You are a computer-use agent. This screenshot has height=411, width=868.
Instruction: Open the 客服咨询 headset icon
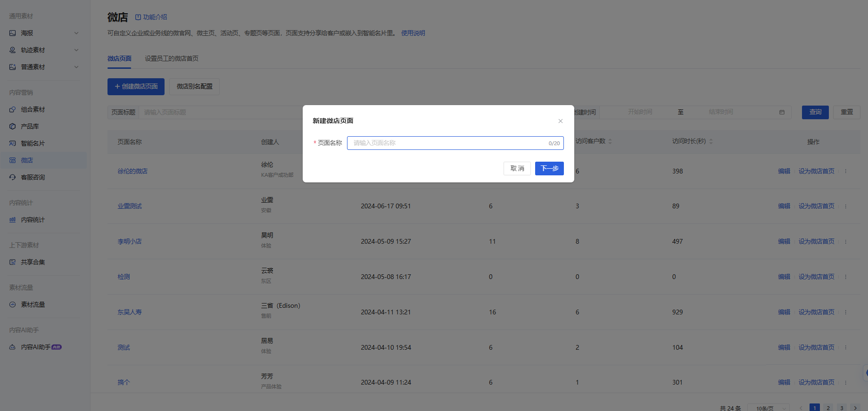pyautogui.click(x=13, y=177)
